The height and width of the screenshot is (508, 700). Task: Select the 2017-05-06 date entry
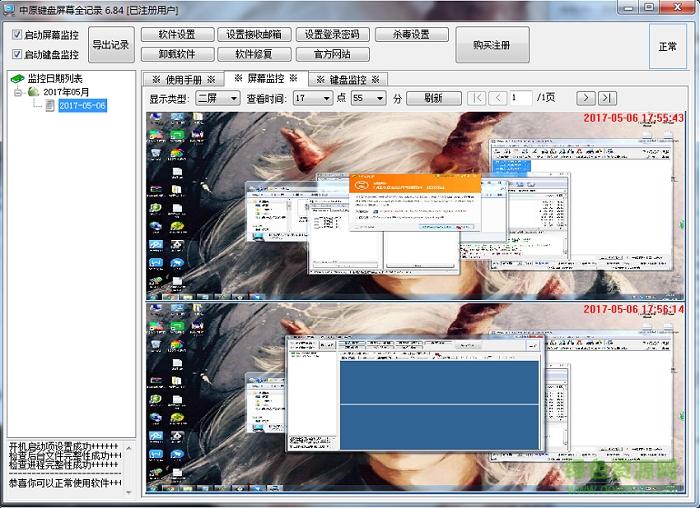pos(82,105)
